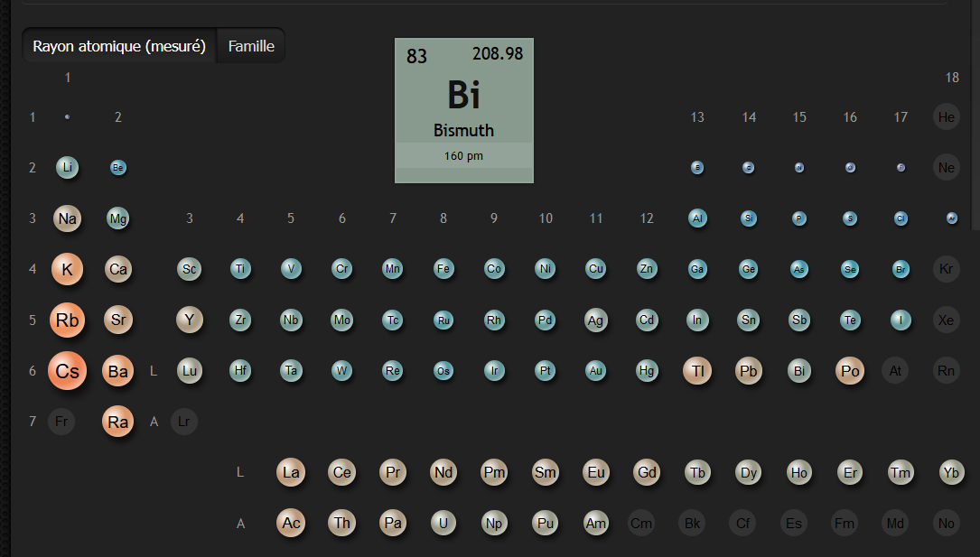Click the greyed-out Francium (Fr) element
Image resolution: width=980 pixels, height=557 pixels.
(x=61, y=422)
